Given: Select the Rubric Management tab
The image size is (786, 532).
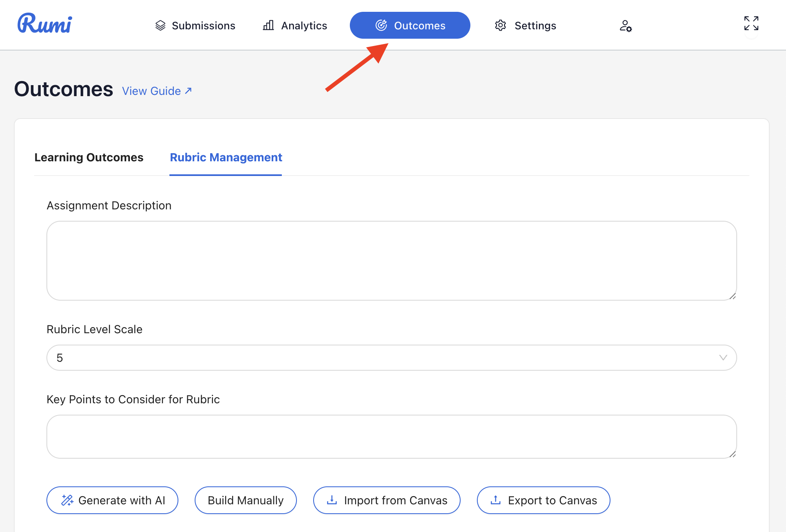Looking at the screenshot, I should click(226, 157).
